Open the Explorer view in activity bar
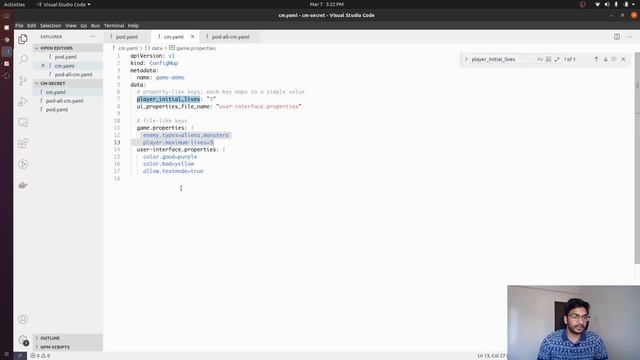The height and width of the screenshot is (360, 640). tap(23, 39)
